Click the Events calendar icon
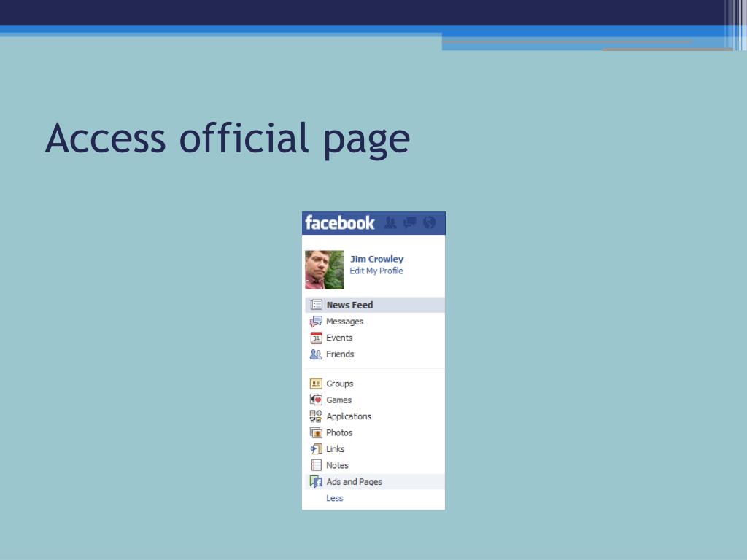Screen dimensions: 747x560 pos(317,338)
